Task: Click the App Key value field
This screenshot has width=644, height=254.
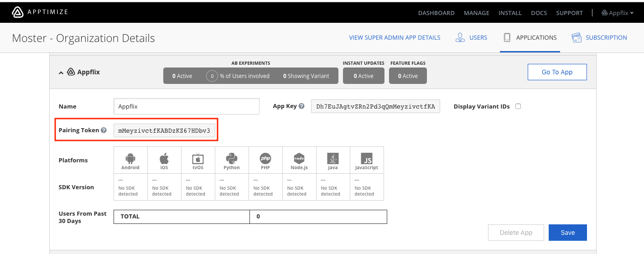Action: tap(375, 106)
